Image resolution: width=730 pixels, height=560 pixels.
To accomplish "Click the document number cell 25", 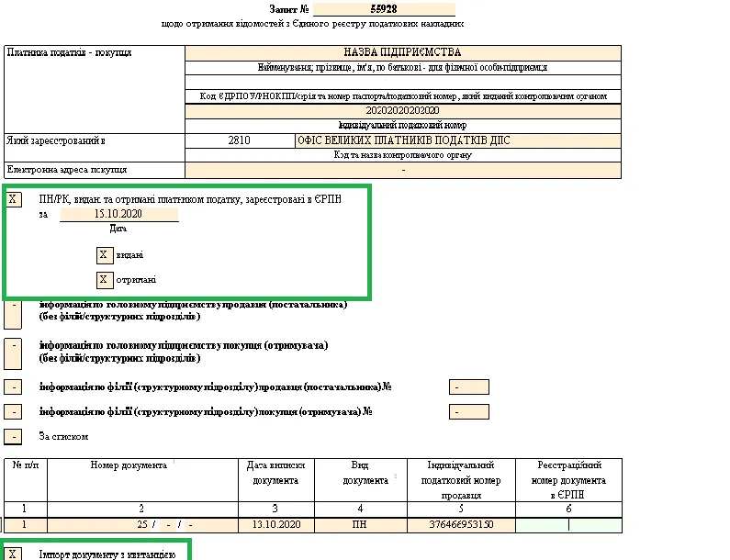I will (x=142, y=525).
